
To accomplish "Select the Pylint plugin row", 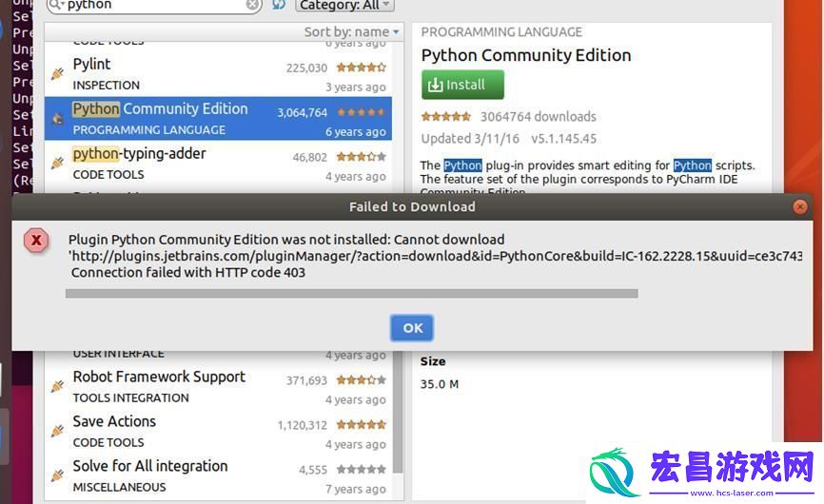I will pos(218,74).
